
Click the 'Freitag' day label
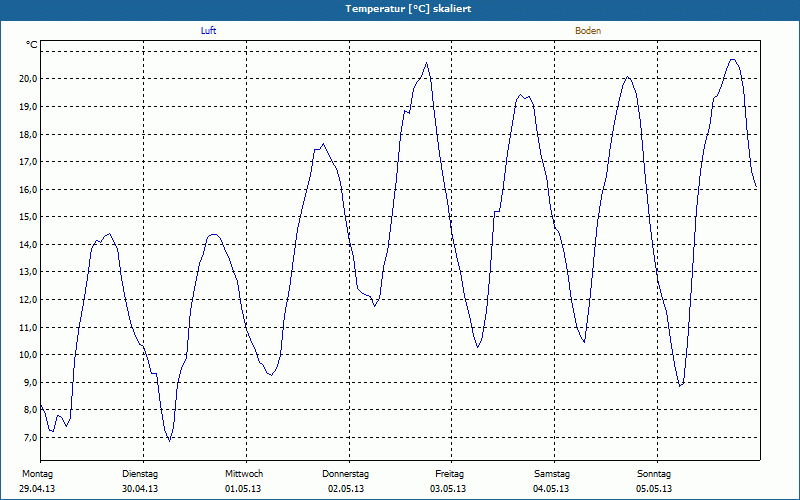coord(449,474)
